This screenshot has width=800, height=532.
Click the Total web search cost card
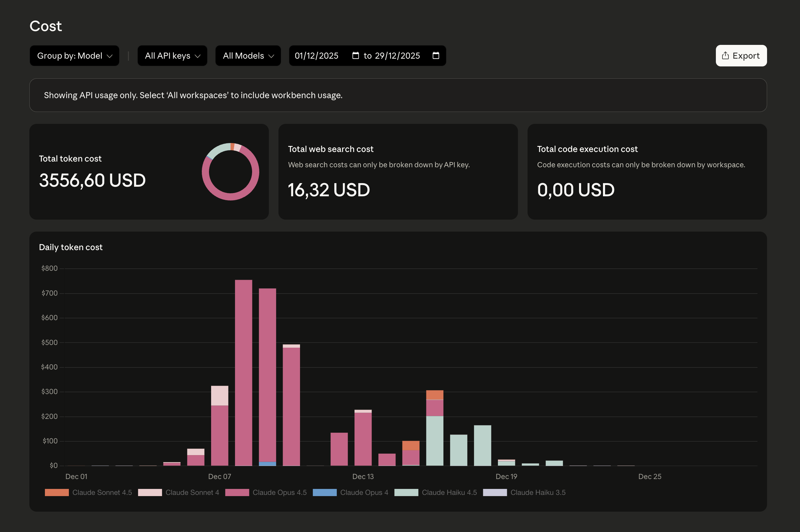pyautogui.click(x=398, y=172)
